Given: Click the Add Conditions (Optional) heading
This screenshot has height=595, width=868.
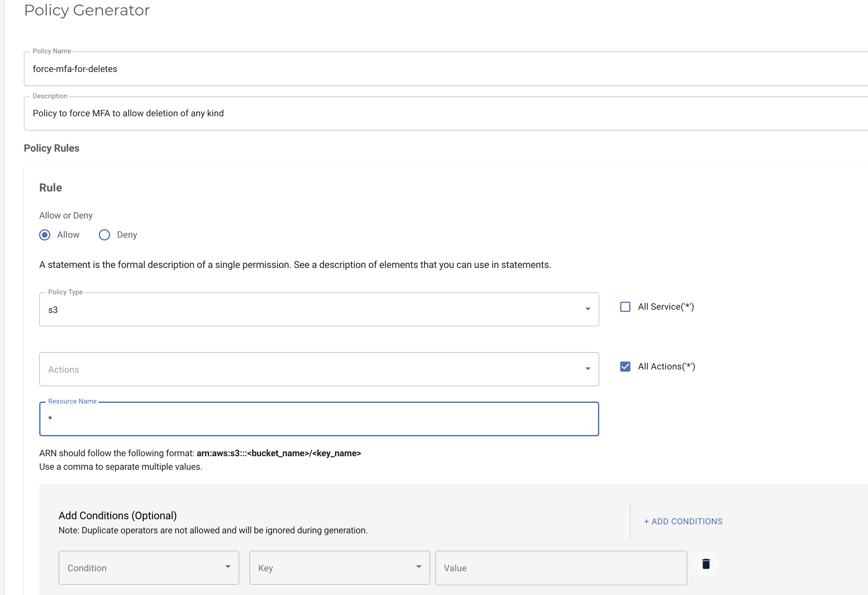Looking at the screenshot, I should [118, 516].
